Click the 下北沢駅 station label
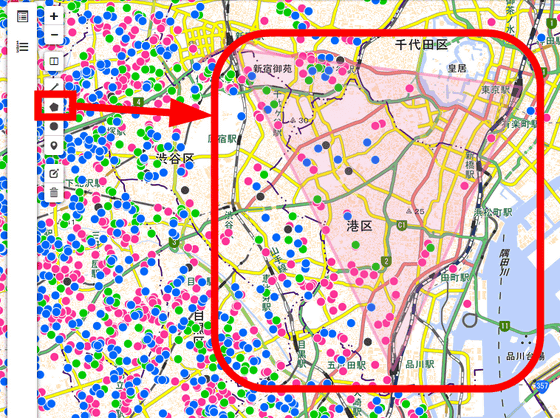 [85, 183]
